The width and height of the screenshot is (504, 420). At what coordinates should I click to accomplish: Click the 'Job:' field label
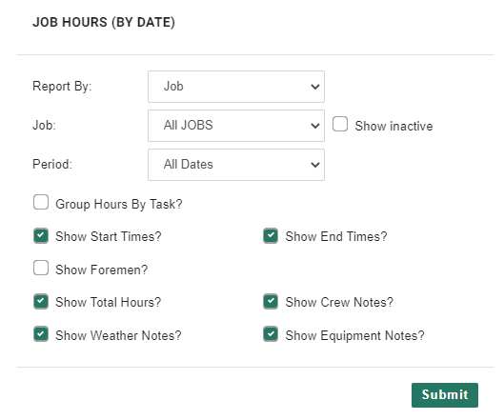click(44, 126)
